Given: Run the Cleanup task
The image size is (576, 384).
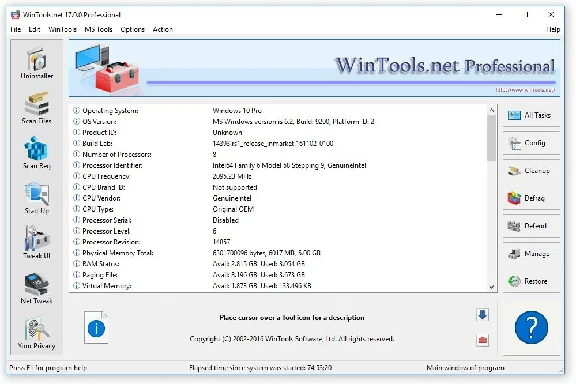Looking at the screenshot, I should pyautogui.click(x=531, y=171).
